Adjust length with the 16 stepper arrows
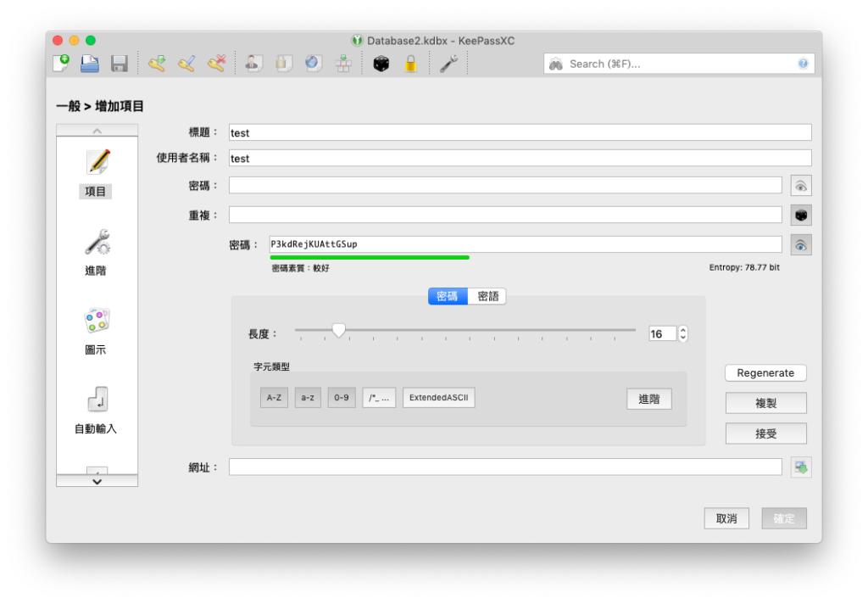The image size is (868, 604). (683, 333)
